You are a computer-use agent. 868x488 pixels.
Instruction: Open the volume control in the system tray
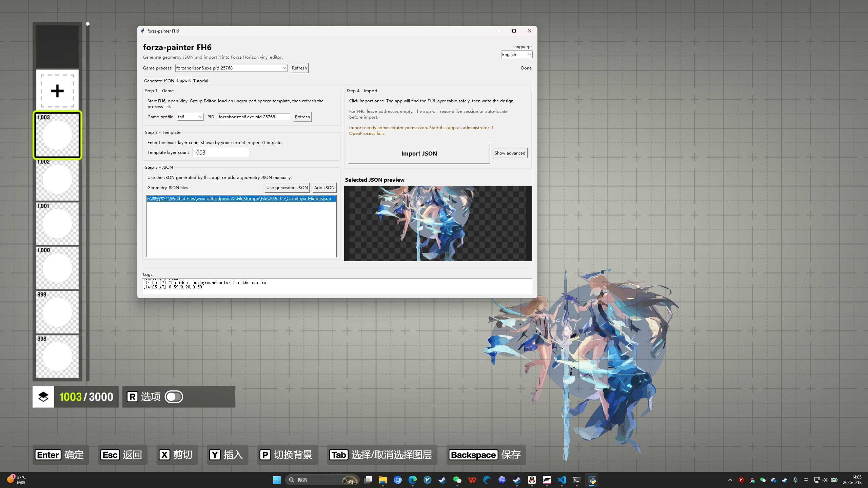click(825, 480)
